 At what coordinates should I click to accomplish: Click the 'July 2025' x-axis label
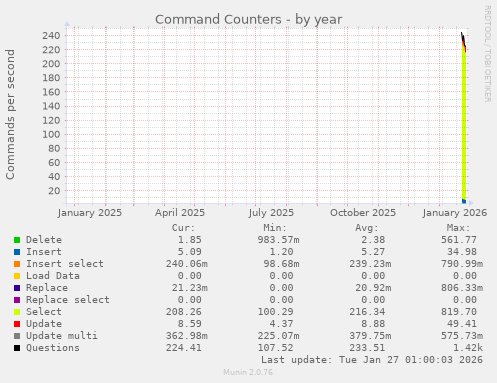pos(271,213)
